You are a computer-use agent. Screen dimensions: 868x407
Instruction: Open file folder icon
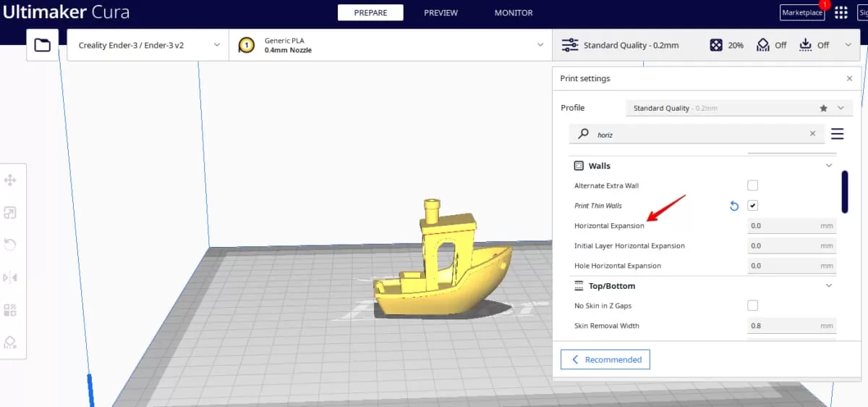pyautogui.click(x=43, y=45)
